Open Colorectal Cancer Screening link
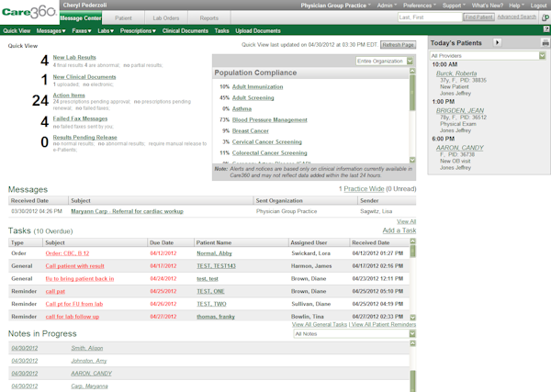The image size is (551, 392). point(269,152)
